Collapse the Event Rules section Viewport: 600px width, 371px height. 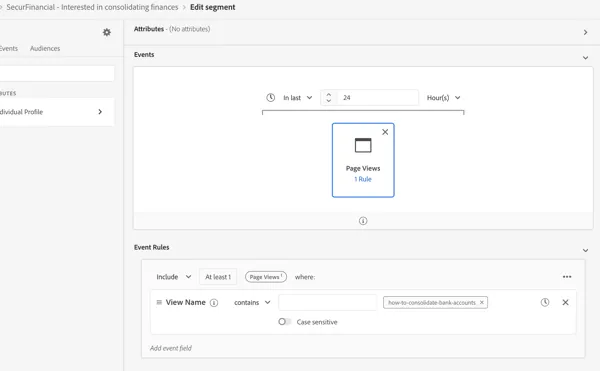(585, 250)
